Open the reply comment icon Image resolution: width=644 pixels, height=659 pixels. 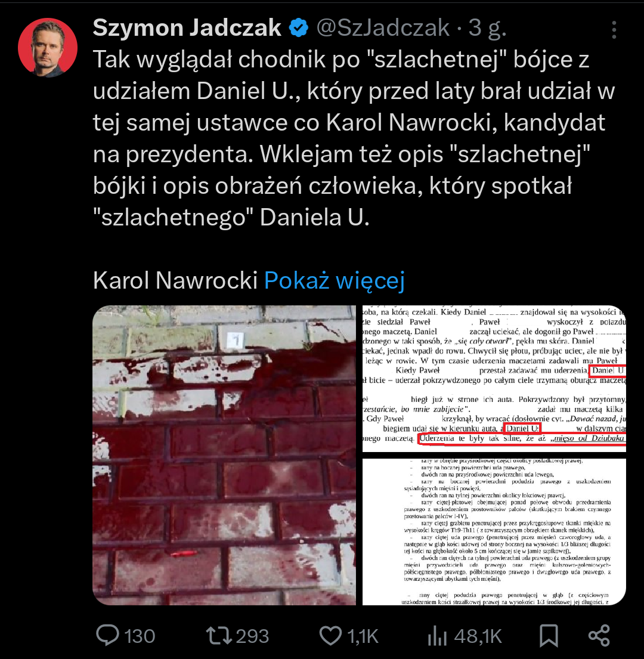[x=107, y=635]
